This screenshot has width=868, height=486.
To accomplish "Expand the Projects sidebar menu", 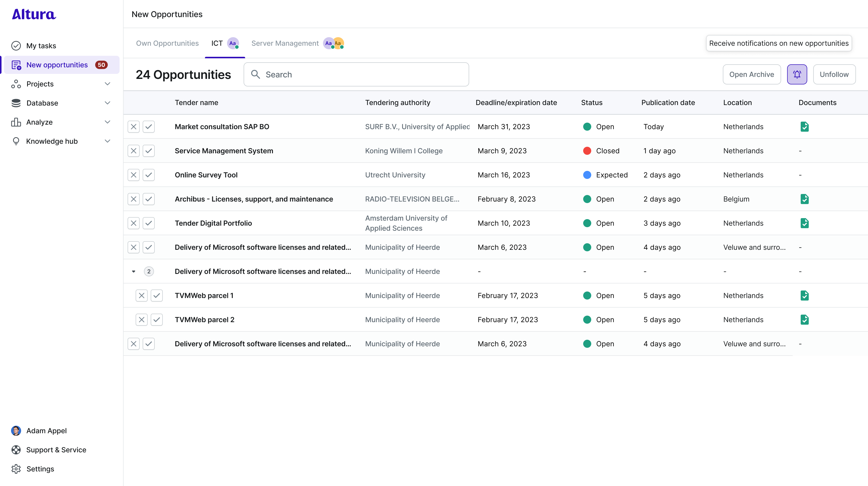I will (107, 84).
